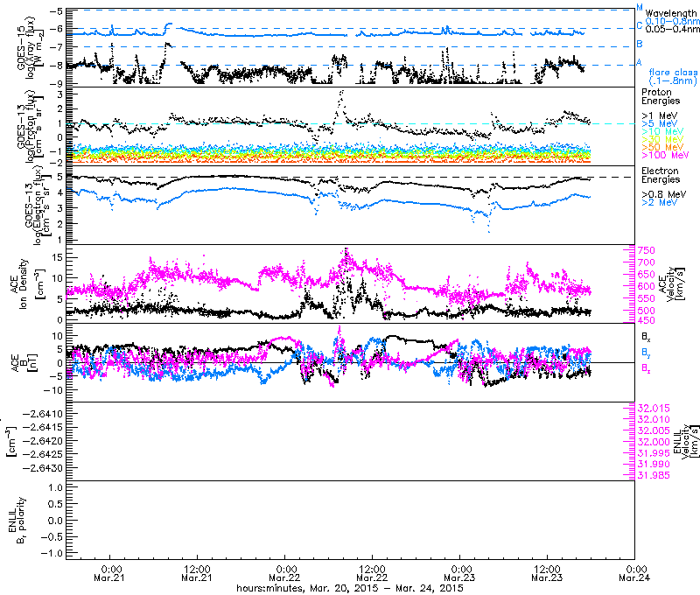This screenshot has height=595, width=700.
Task: Click the '>50 MeV' proton energy legend label
Action: point(662,147)
